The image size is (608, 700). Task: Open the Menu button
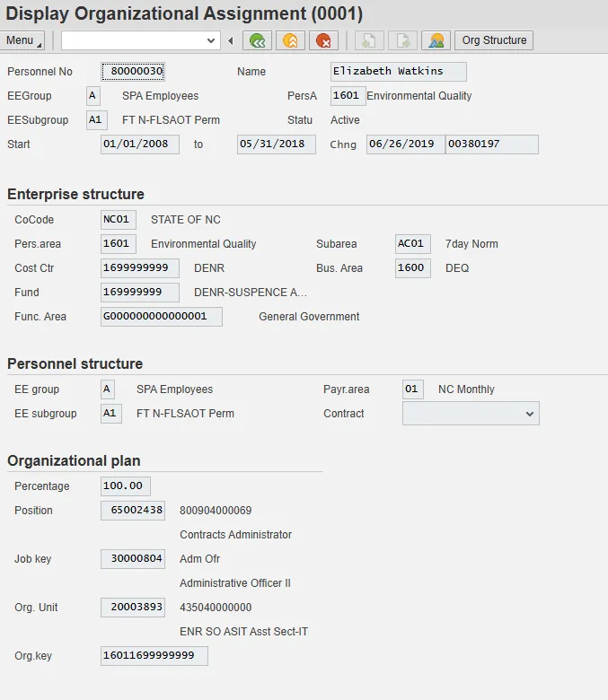coord(24,40)
